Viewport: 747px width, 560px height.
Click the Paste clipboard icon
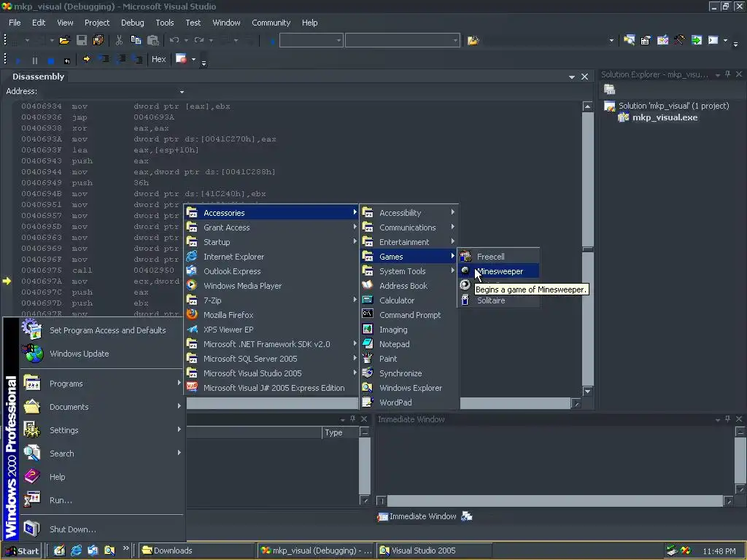(153, 41)
